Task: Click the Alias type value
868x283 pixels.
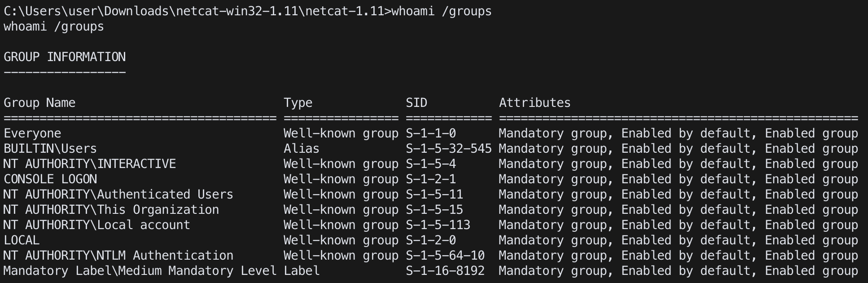Action: pyautogui.click(x=302, y=149)
